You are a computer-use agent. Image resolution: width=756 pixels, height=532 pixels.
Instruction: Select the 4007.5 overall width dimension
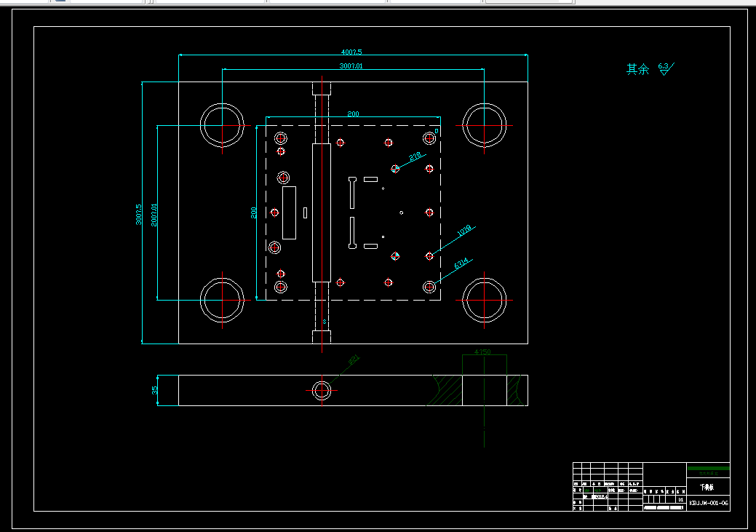(x=351, y=52)
